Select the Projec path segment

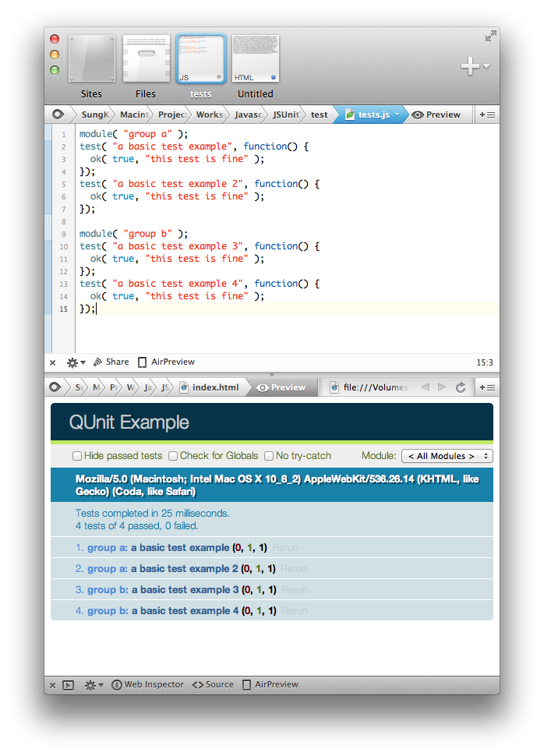tap(171, 115)
